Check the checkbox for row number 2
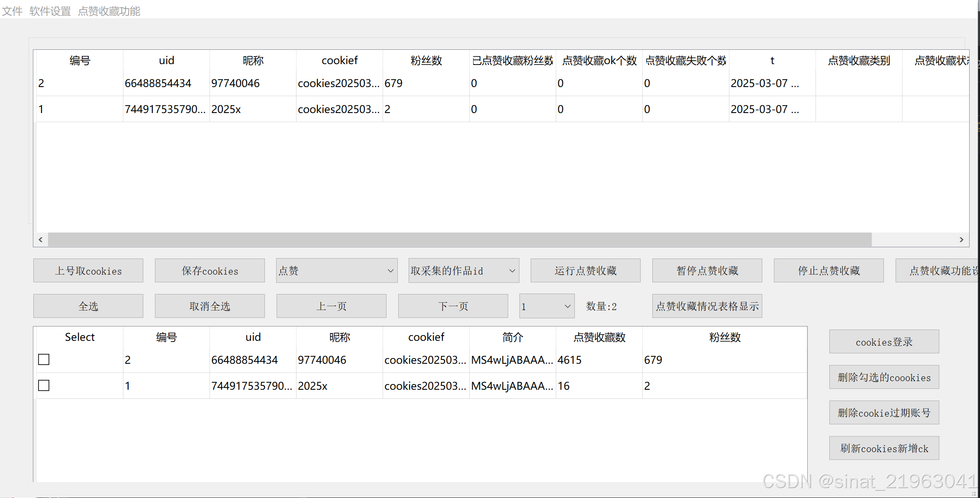The width and height of the screenshot is (980, 498). click(44, 360)
